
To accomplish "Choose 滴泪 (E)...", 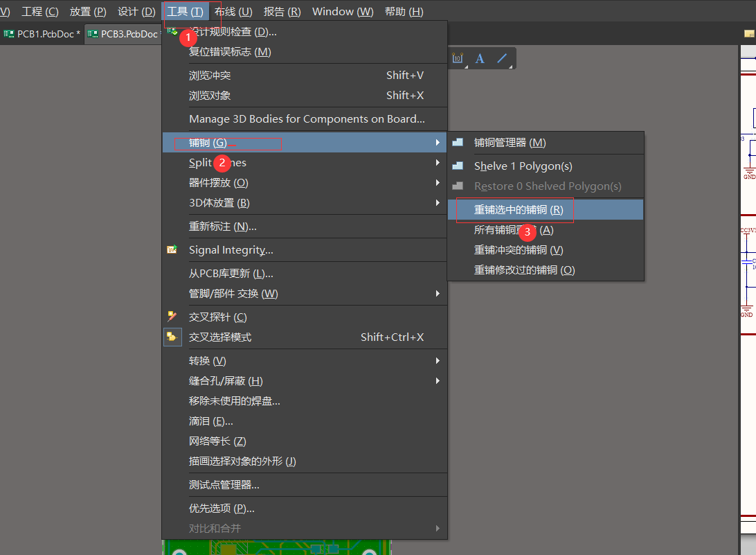I will (305, 421).
